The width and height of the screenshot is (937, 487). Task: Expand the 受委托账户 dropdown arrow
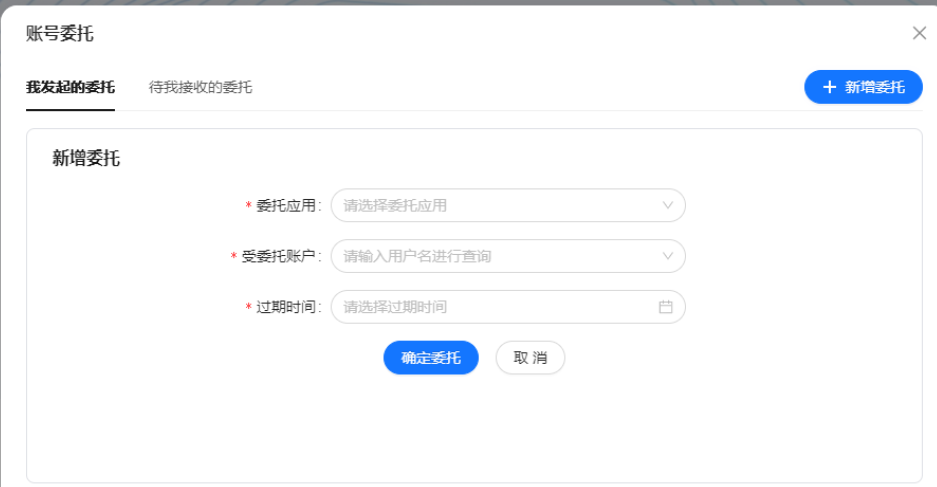(x=668, y=256)
